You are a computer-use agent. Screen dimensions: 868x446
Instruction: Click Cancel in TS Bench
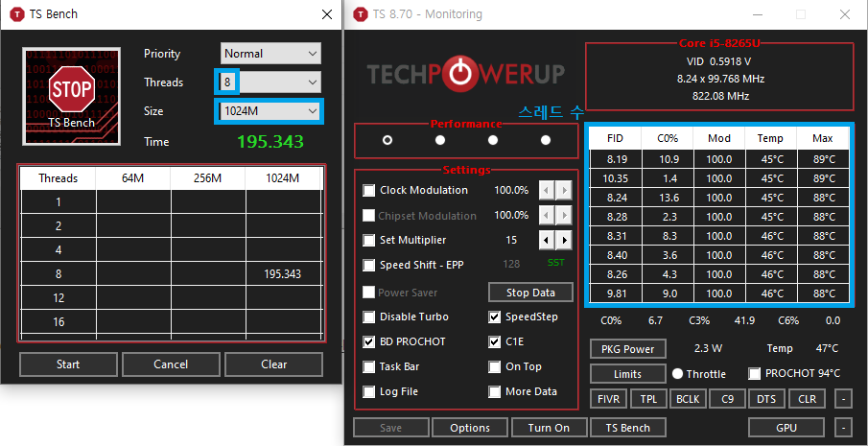(x=171, y=364)
